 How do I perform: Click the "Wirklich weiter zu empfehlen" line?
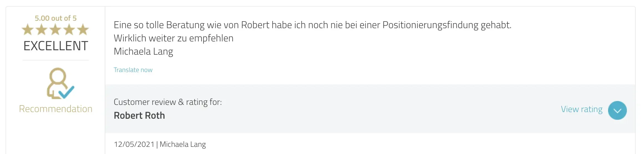click(174, 38)
